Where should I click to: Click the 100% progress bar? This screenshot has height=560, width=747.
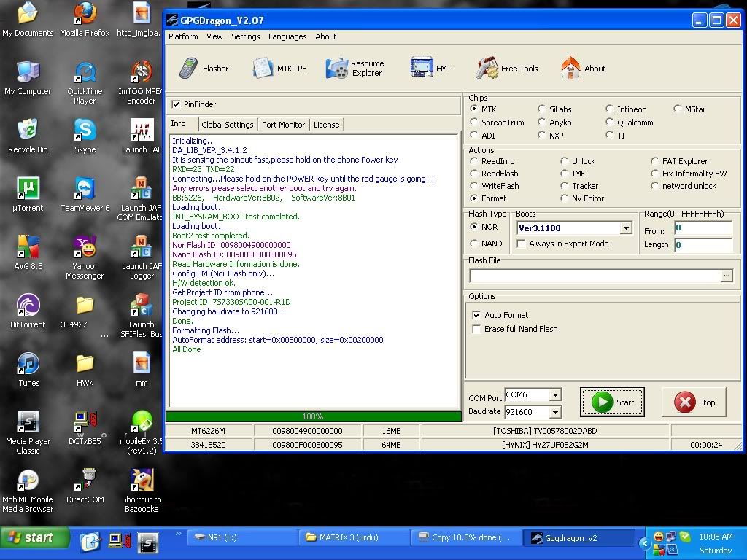coord(313,416)
